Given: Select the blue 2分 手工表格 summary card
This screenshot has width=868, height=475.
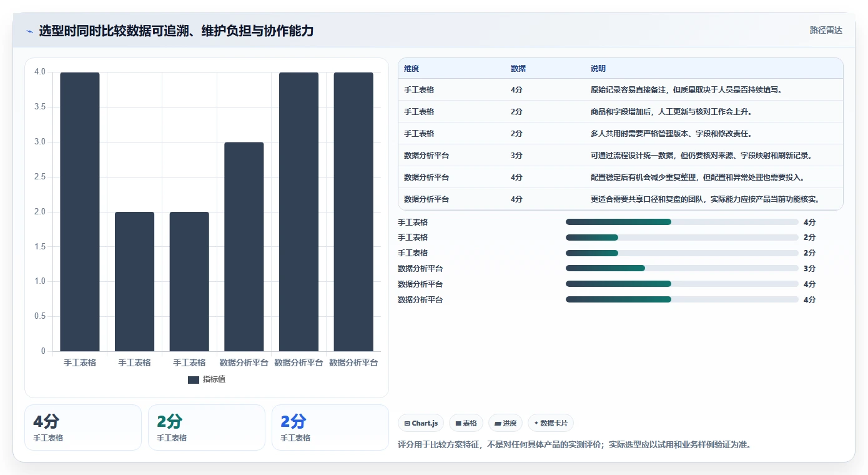Looking at the screenshot, I should tap(330, 427).
